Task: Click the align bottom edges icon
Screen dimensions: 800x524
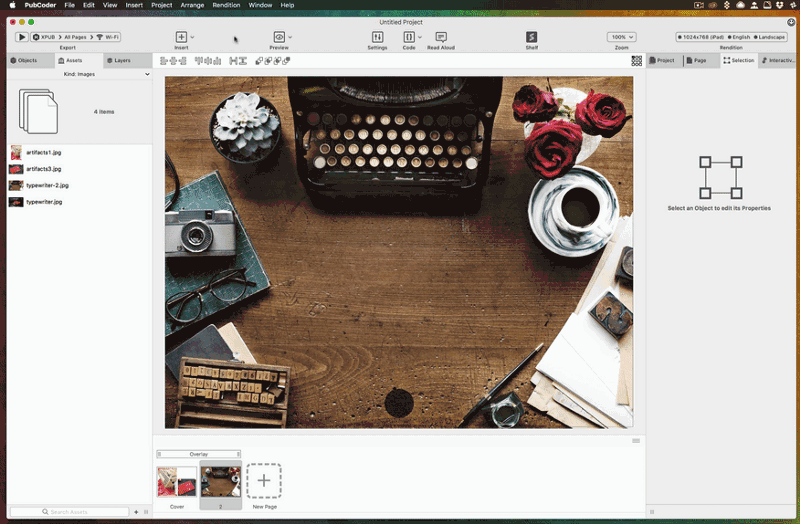Action: click(217, 61)
